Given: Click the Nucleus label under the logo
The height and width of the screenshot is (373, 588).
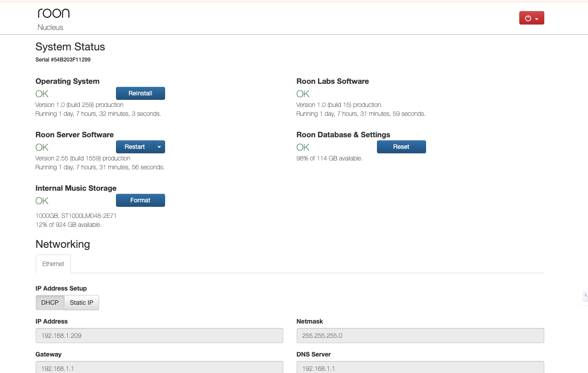Looking at the screenshot, I should coord(50,27).
